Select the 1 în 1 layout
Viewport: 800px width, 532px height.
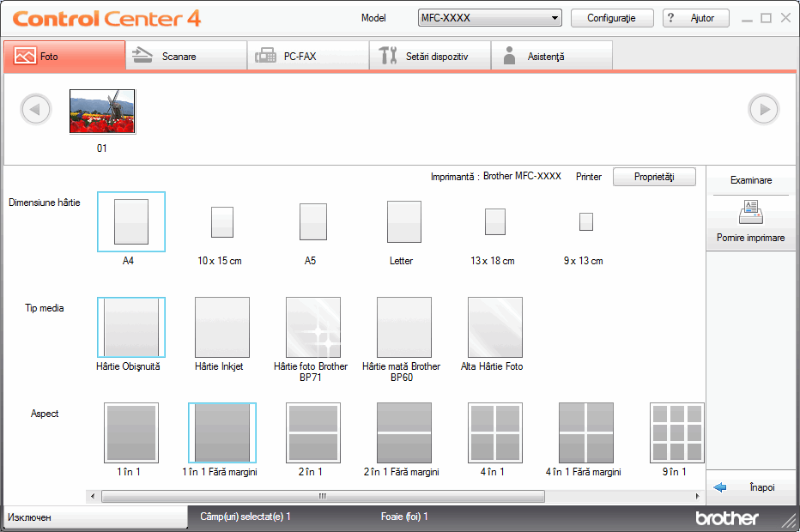(x=131, y=433)
